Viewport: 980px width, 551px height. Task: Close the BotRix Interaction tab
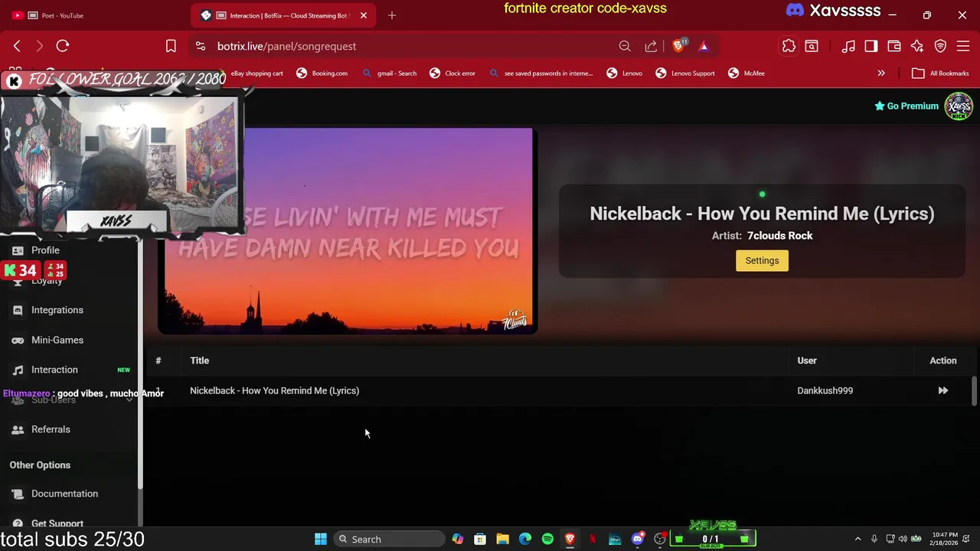pyautogui.click(x=364, y=15)
